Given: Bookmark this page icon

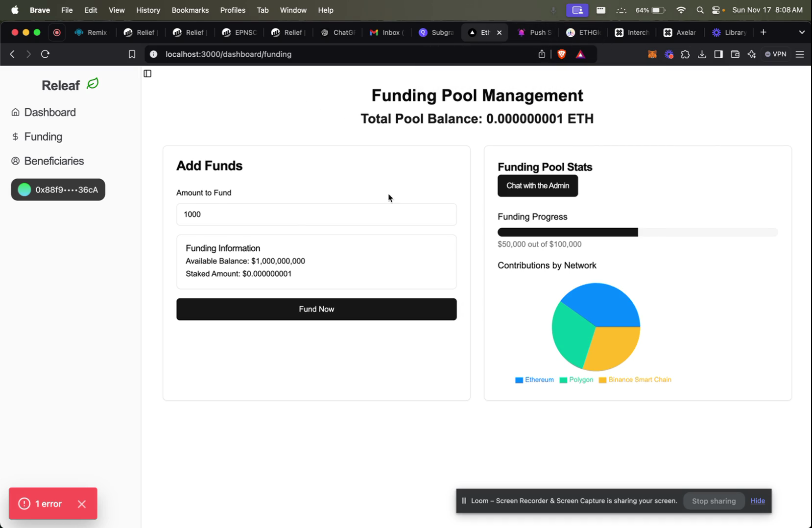Looking at the screenshot, I should tap(132, 54).
